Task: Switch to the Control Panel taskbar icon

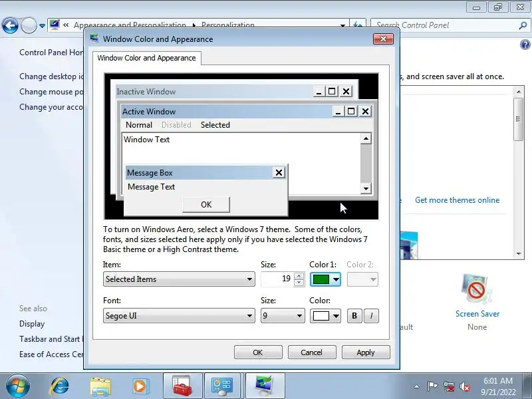Action: (222, 386)
